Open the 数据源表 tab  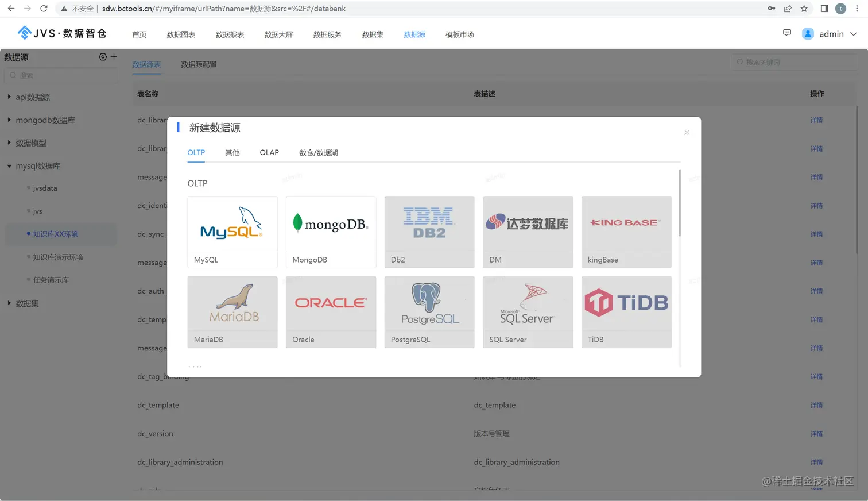click(146, 64)
